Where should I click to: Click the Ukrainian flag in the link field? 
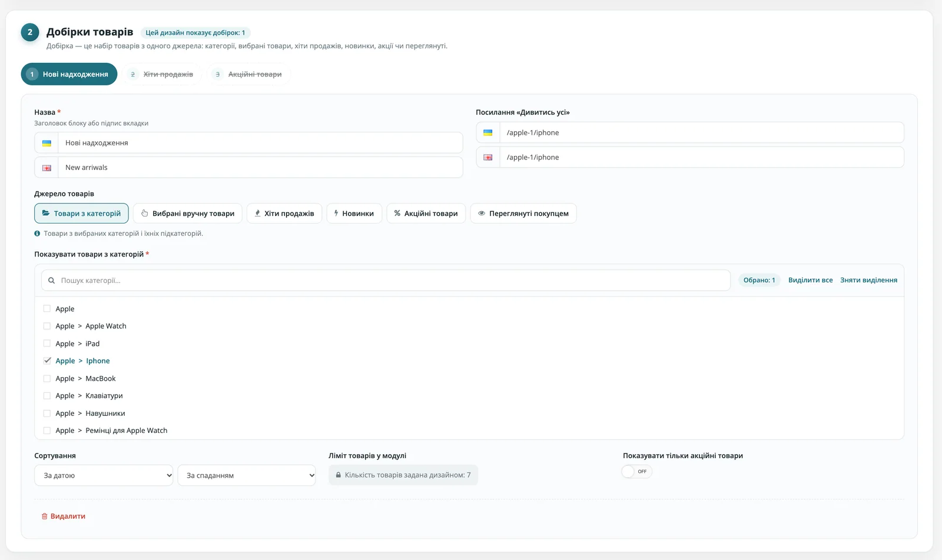pos(488,133)
